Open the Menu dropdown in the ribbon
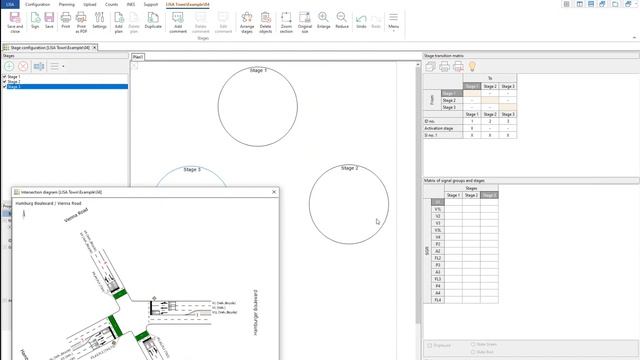The image size is (640, 360). (x=393, y=21)
